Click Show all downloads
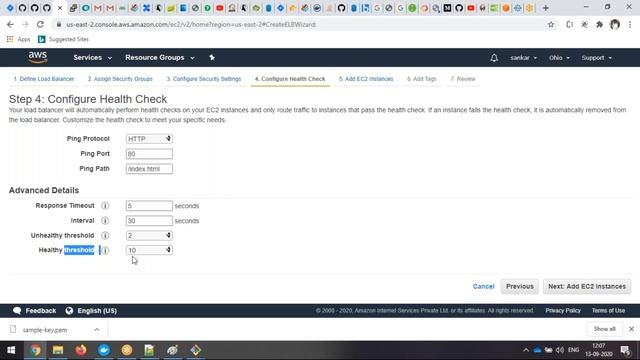 [x=604, y=329]
